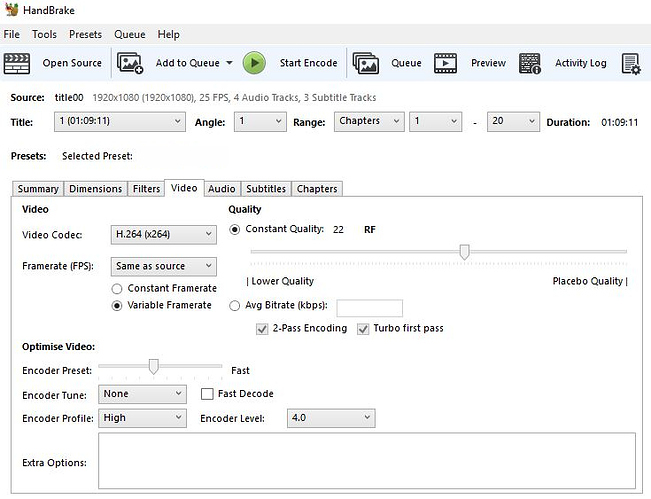Click the Queue stacked images icon
The width and height of the screenshot is (651, 499).
click(x=366, y=63)
